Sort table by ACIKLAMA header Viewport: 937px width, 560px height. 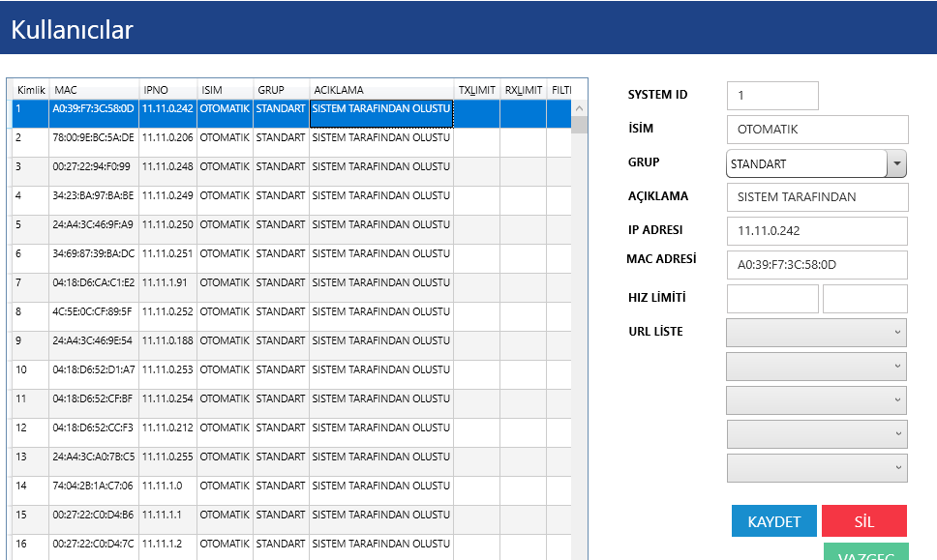(x=380, y=90)
